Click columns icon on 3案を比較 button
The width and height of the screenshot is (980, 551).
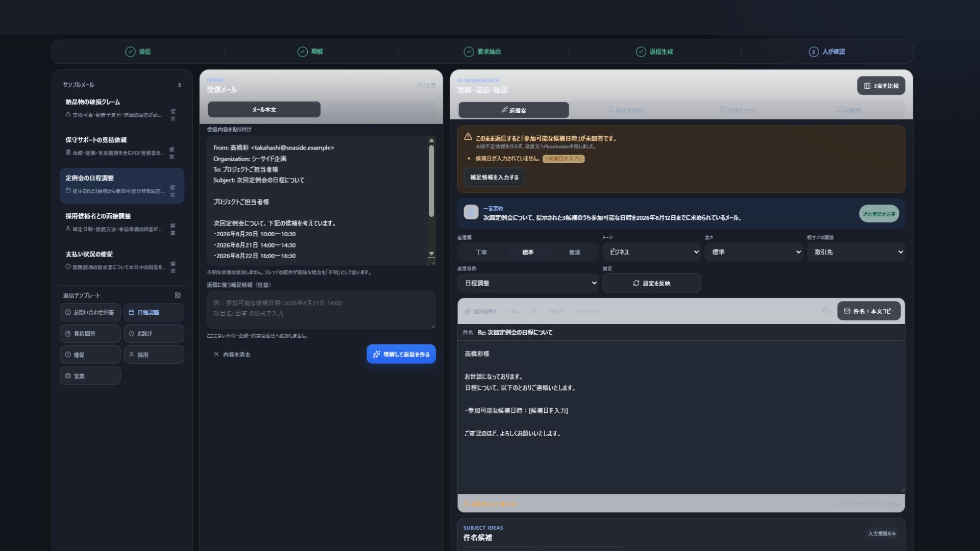click(867, 86)
